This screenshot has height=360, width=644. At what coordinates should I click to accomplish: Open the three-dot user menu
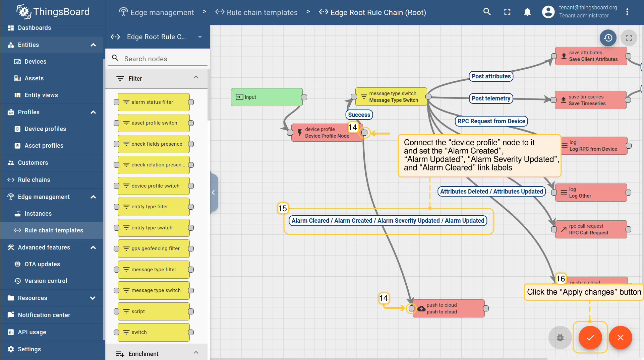(x=627, y=12)
